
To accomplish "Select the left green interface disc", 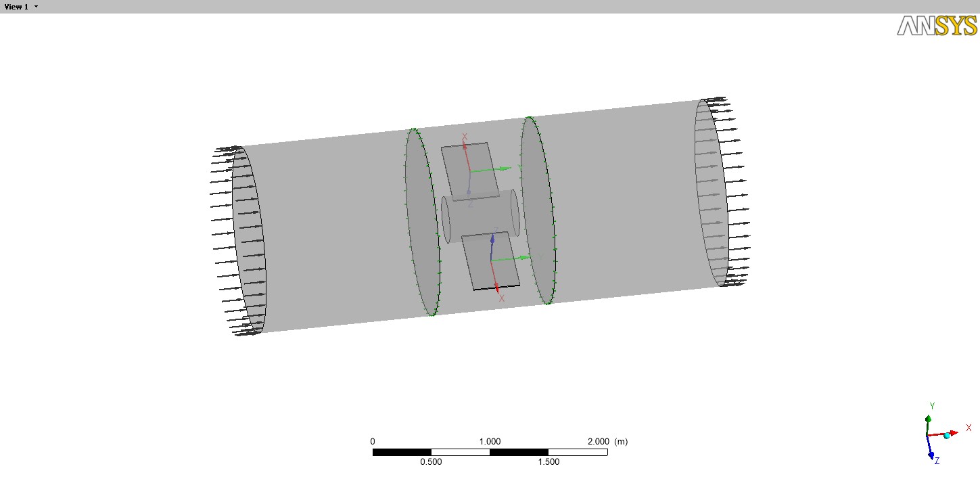I will (421, 223).
